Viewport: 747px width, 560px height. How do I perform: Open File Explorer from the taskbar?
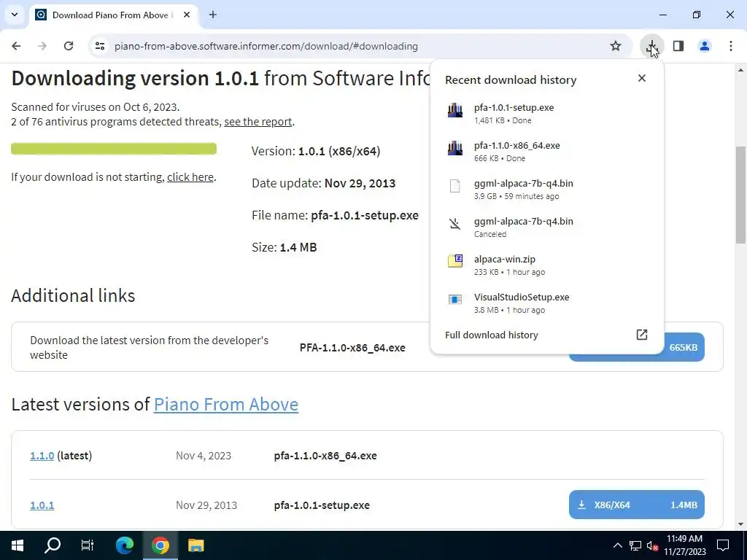pos(196,545)
